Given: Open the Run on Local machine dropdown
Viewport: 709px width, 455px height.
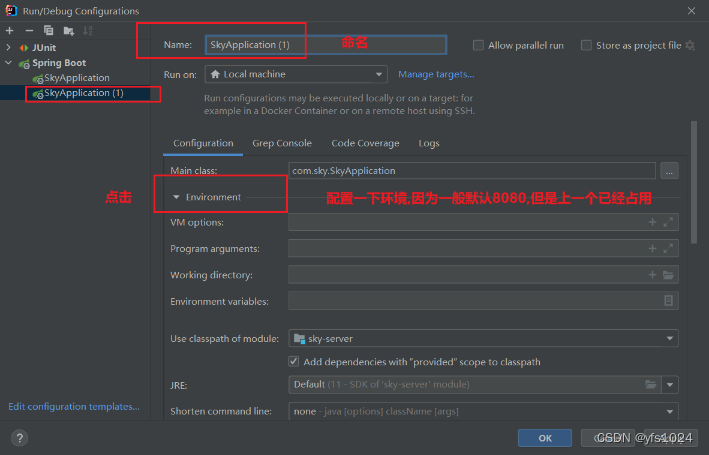Looking at the screenshot, I should [296, 74].
